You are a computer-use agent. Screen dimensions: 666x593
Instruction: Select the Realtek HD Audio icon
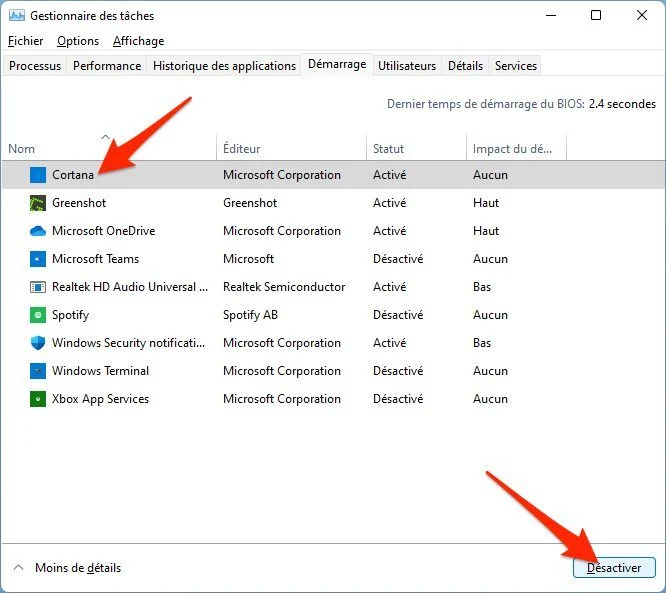(x=38, y=287)
